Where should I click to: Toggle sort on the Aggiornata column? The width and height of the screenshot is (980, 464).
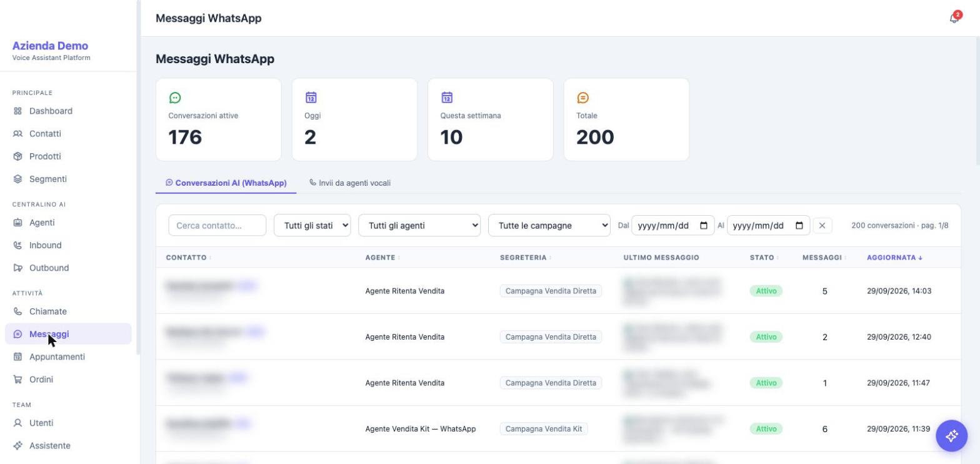894,258
